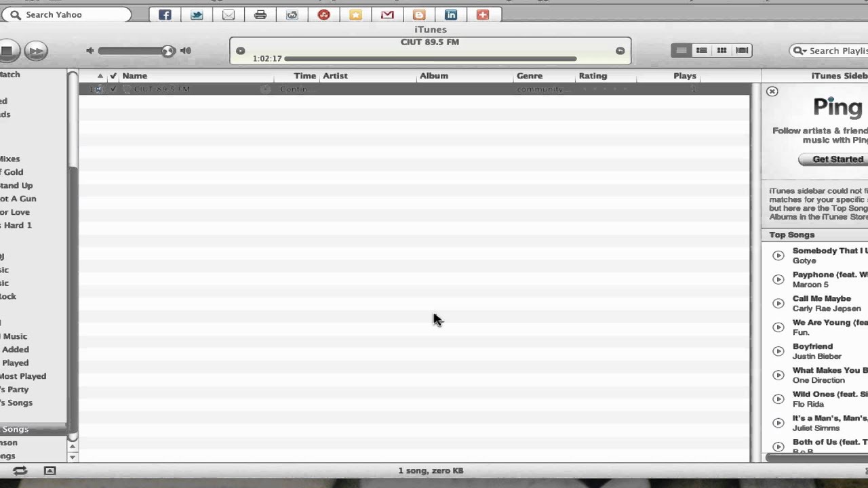Viewport: 868px width, 488px height.
Task: Click the right round icon in the display
Action: (x=620, y=51)
